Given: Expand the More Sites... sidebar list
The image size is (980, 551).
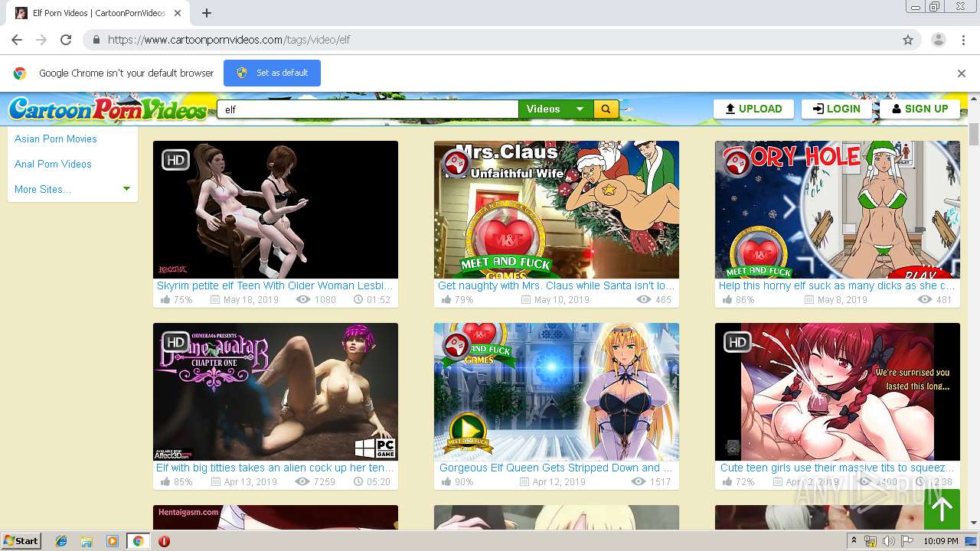Looking at the screenshot, I should coord(73,189).
